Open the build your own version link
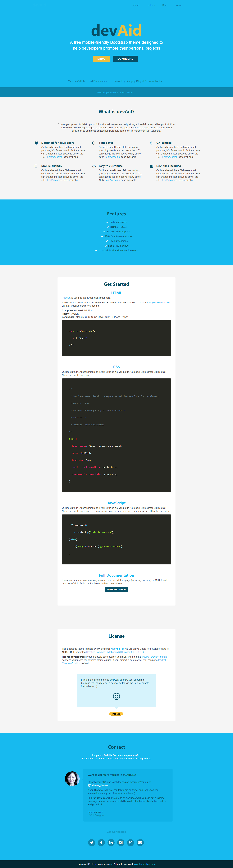This screenshot has height=868, width=233. 158,303
